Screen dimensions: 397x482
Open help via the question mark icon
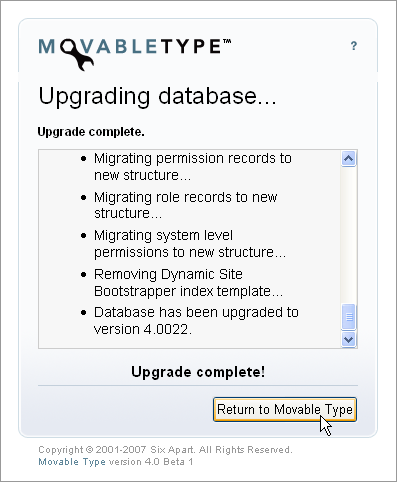click(x=354, y=46)
